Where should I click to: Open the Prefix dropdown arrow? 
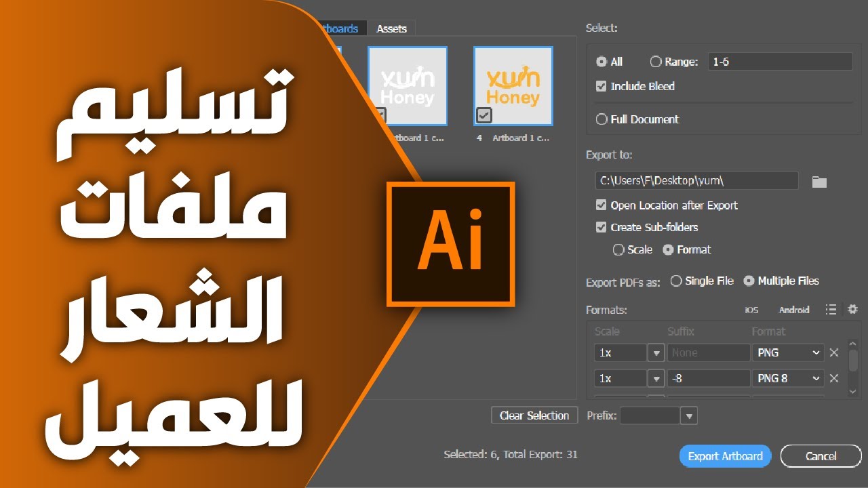tap(689, 415)
